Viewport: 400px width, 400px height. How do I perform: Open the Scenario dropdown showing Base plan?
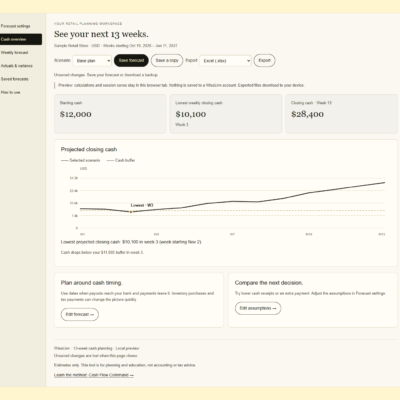point(92,61)
